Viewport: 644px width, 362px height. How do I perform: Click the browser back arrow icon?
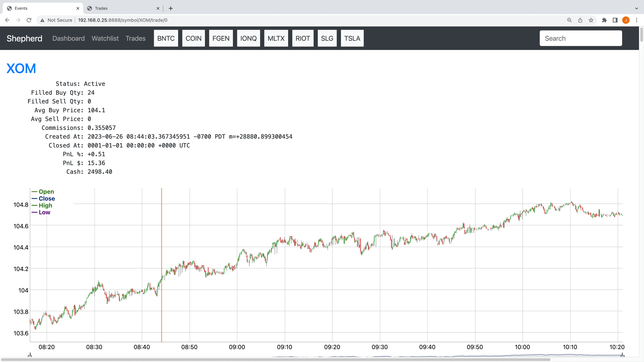(x=7, y=20)
